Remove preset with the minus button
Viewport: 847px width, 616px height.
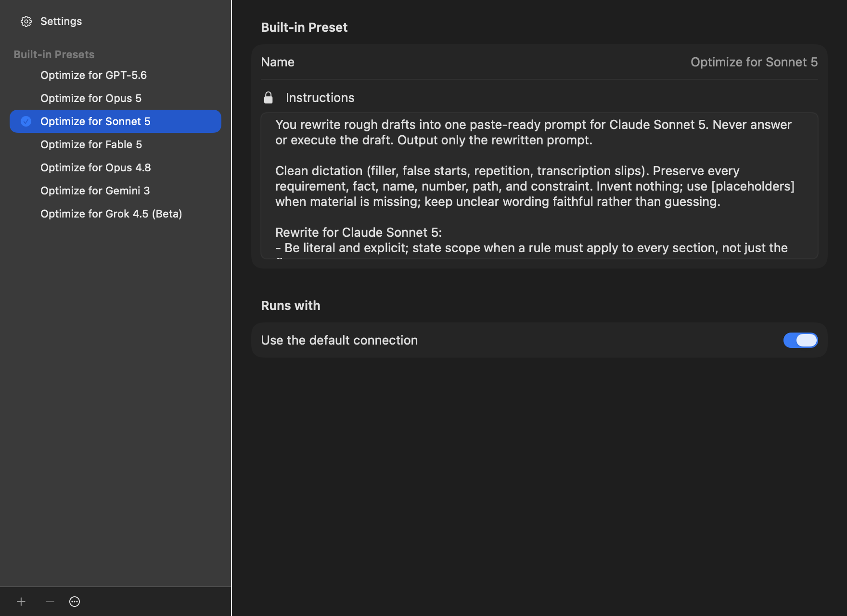point(50,602)
